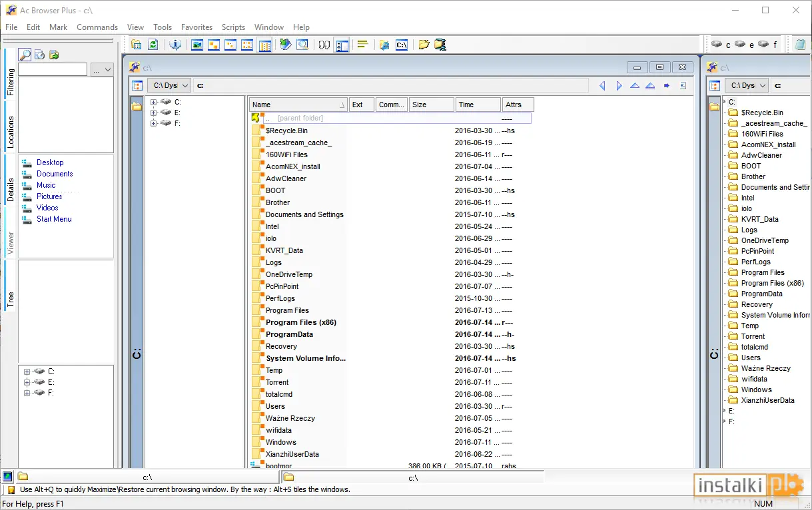Image resolution: width=812 pixels, height=510 pixels.
Task: Expand E: in the right pane tree
Action: [725, 411]
